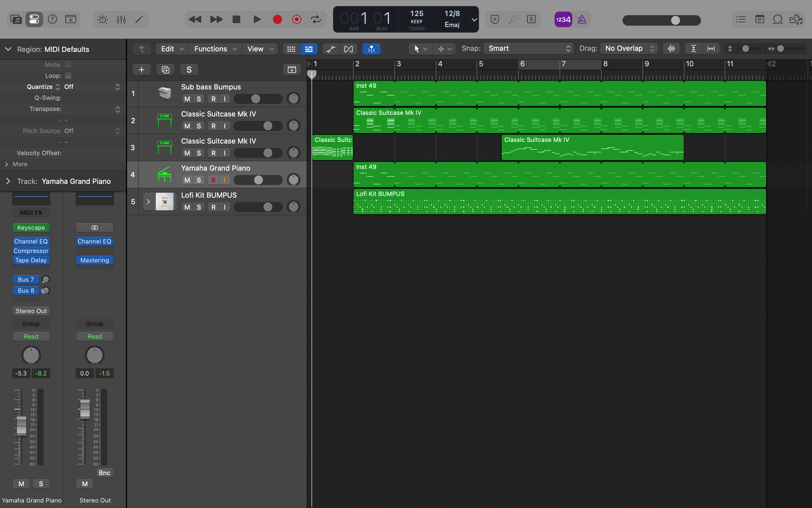Image resolution: width=812 pixels, height=508 pixels.
Task: Open the Functions menu
Action: [x=215, y=49]
